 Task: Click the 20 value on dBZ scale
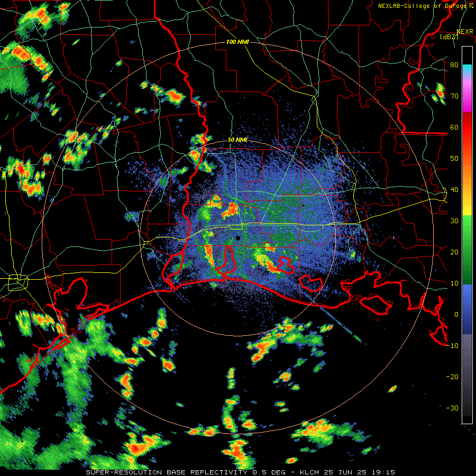tap(454, 252)
